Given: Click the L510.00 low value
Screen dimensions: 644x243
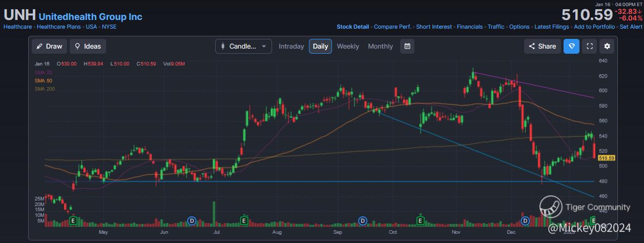Looking at the screenshot, I should (120, 64).
